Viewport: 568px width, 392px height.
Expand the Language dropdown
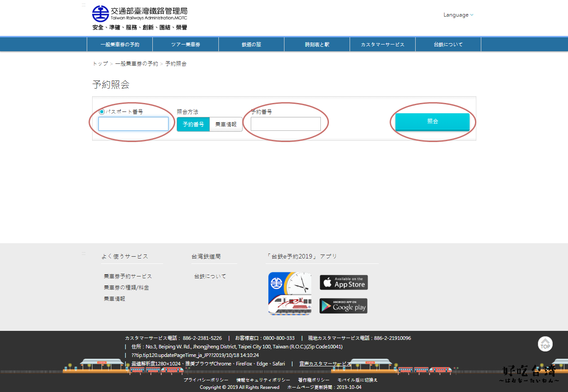click(458, 15)
